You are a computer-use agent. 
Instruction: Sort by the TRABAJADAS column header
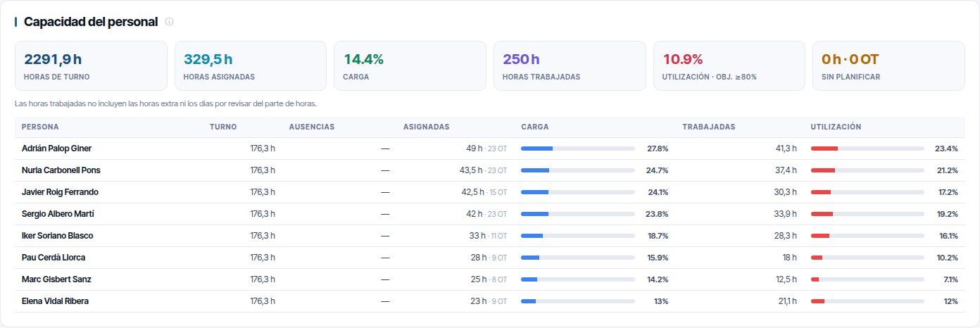(x=709, y=127)
